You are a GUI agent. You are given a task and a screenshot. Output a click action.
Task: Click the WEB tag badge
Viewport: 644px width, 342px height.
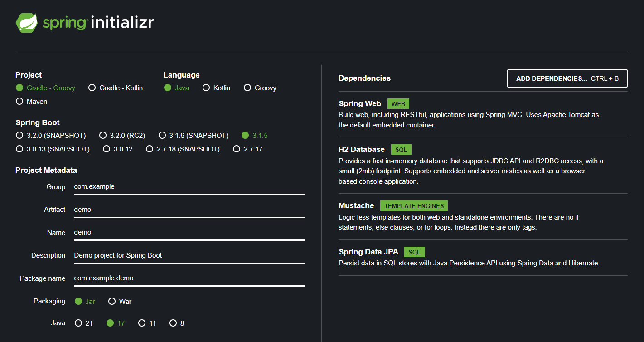tap(398, 104)
